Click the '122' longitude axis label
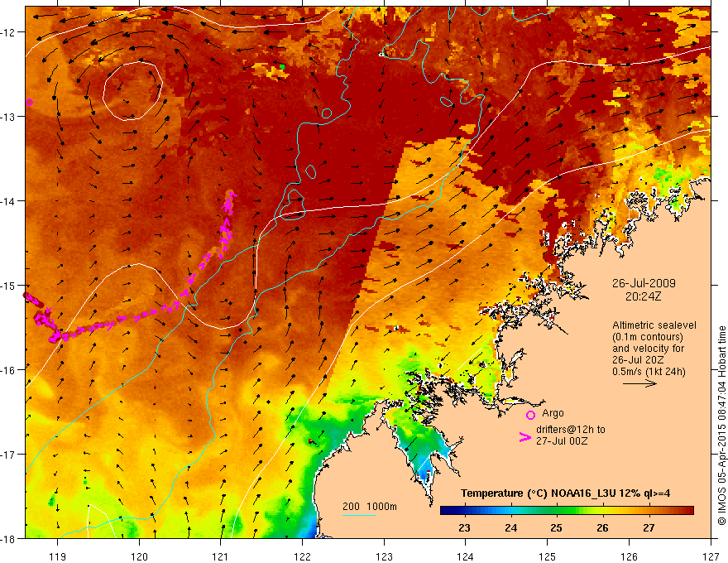 (x=302, y=556)
